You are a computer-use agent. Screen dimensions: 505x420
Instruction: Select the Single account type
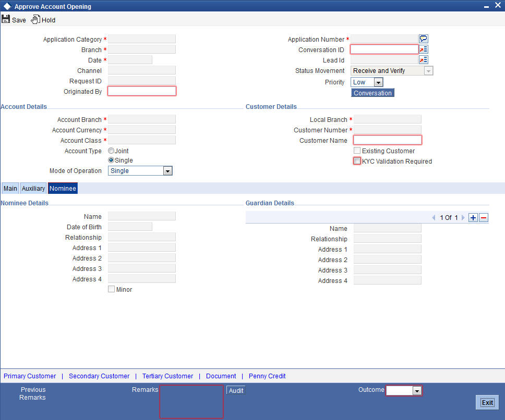[x=111, y=160]
